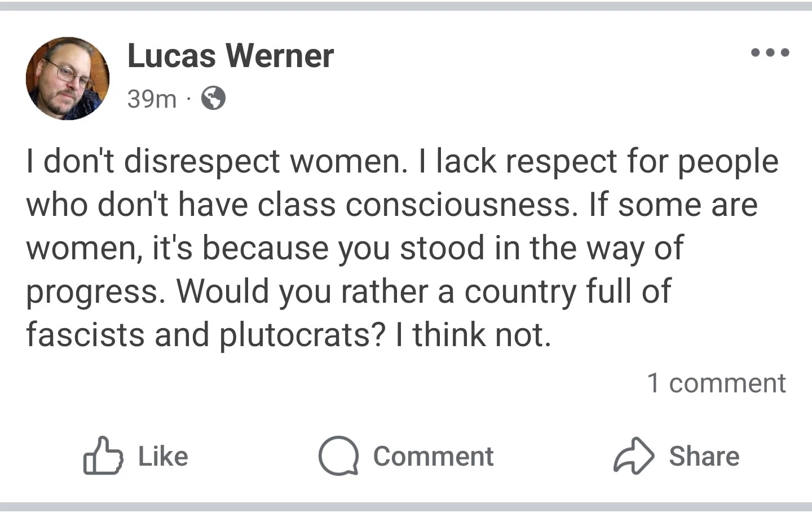Click the thumbs-up Like icon
The width and height of the screenshot is (812, 513).
[x=103, y=455]
